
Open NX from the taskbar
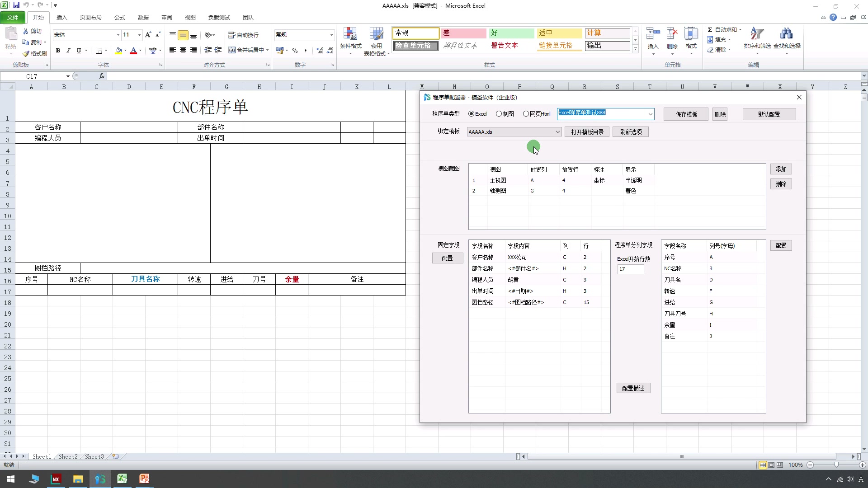click(x=56, y=479)
